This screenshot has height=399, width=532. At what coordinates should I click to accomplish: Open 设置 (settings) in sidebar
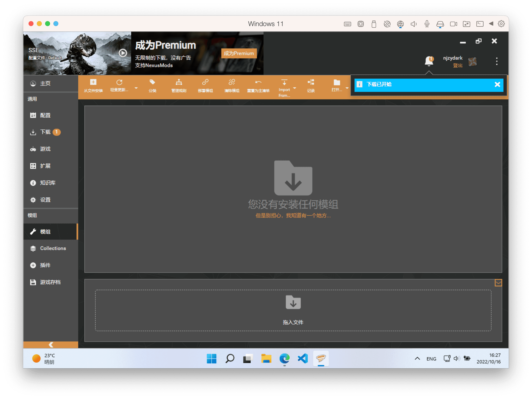[x=51, y=200]
